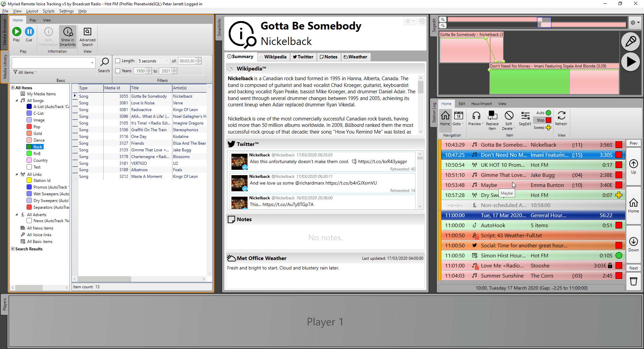This screenshot has width=644, height=349.
Task: Click the Sweep yellow plus marker
Action: point(548,128)
